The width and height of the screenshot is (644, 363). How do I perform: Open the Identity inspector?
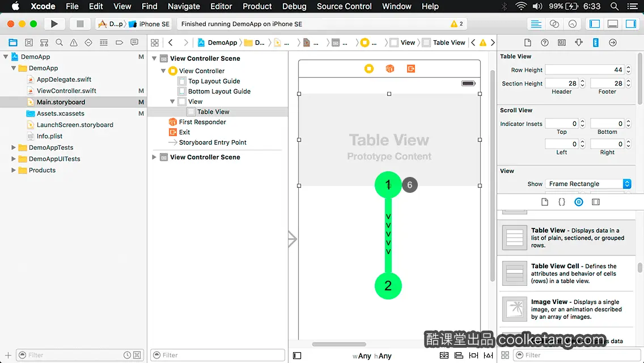point(561,43)
